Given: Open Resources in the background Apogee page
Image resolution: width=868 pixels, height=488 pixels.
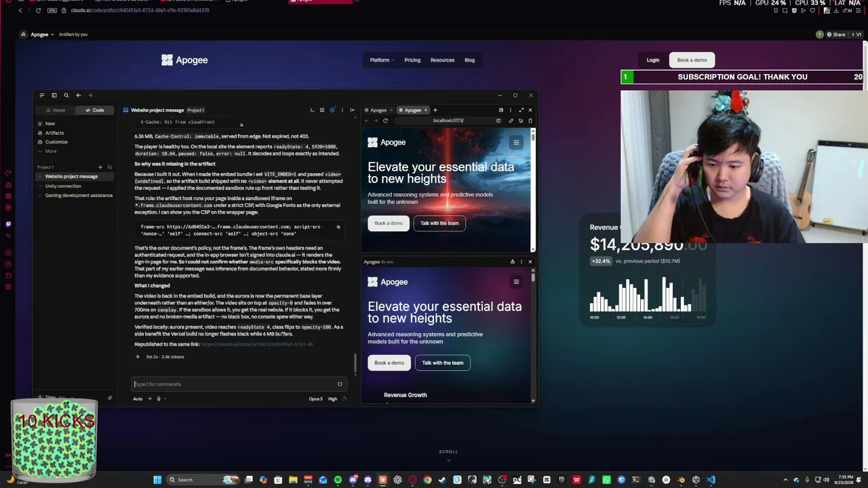Looking at the screenshot, I should pos(442,60).
